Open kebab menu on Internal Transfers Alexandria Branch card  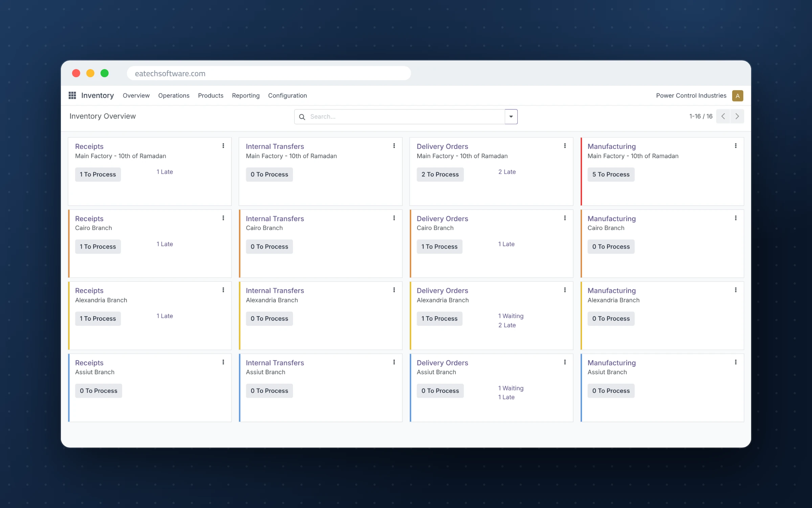(x=394, y=290)
